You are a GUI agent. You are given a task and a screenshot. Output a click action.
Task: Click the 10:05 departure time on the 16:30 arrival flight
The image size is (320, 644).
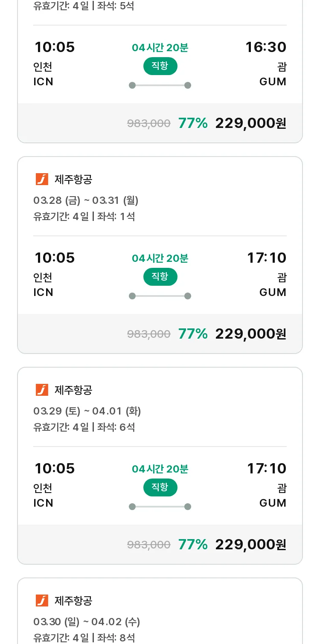[x=55, y=47]
